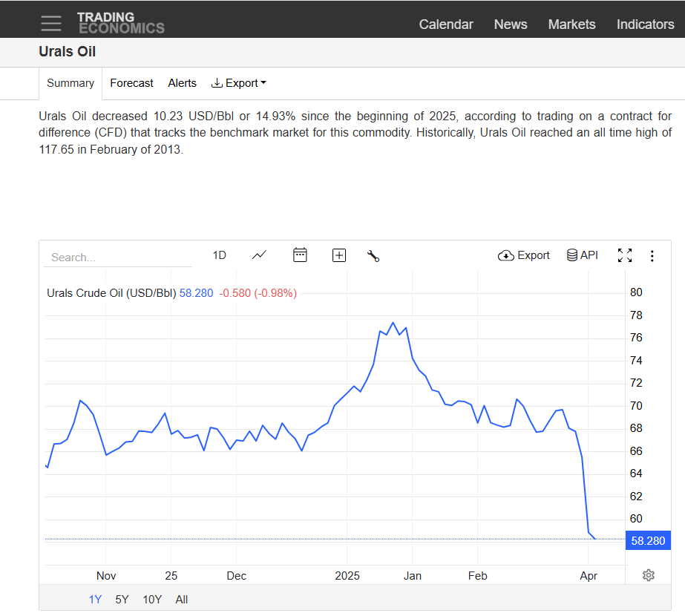Click the 2025 x-axis label
Viewport: 685px width, 616px height.
point(347,576)
